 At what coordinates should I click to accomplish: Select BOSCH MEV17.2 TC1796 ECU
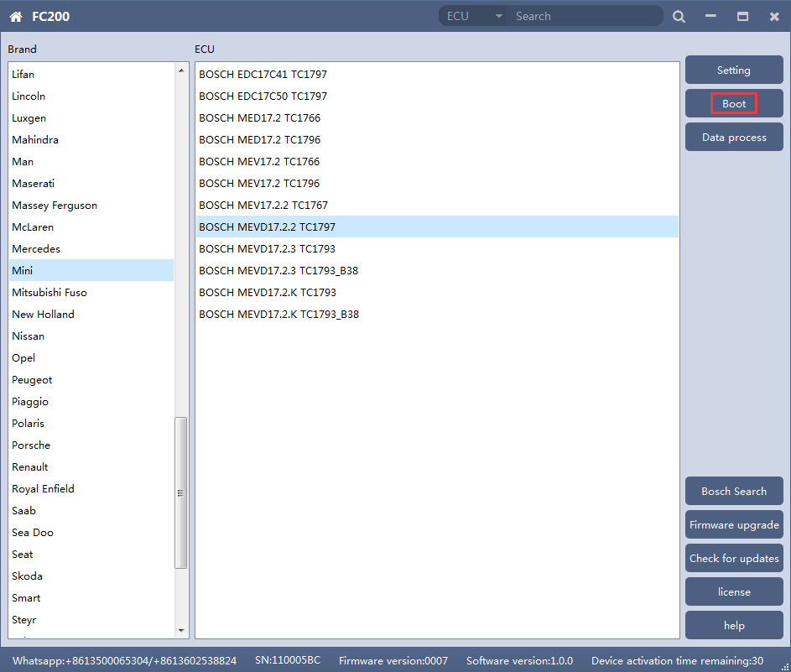[x=437, y=183]
